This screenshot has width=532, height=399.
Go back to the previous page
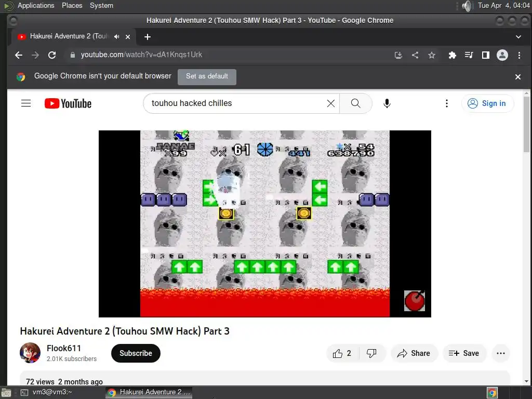[19, 55]
